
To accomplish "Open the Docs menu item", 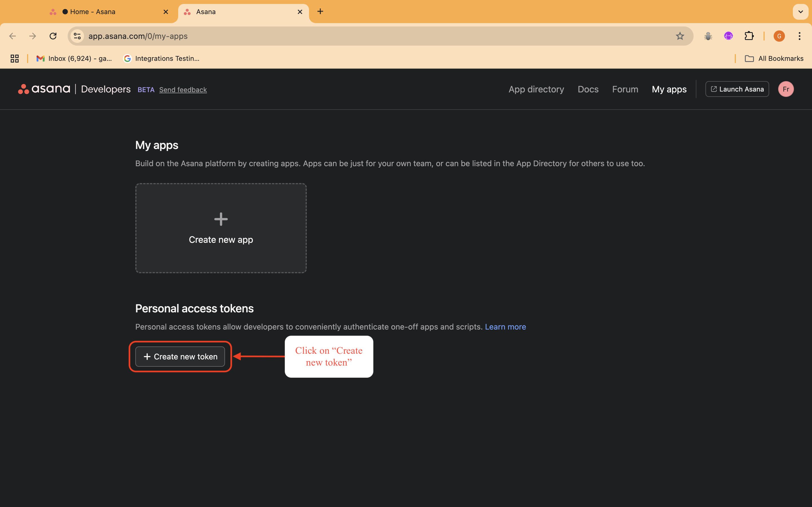I will (x=588, y=89).
